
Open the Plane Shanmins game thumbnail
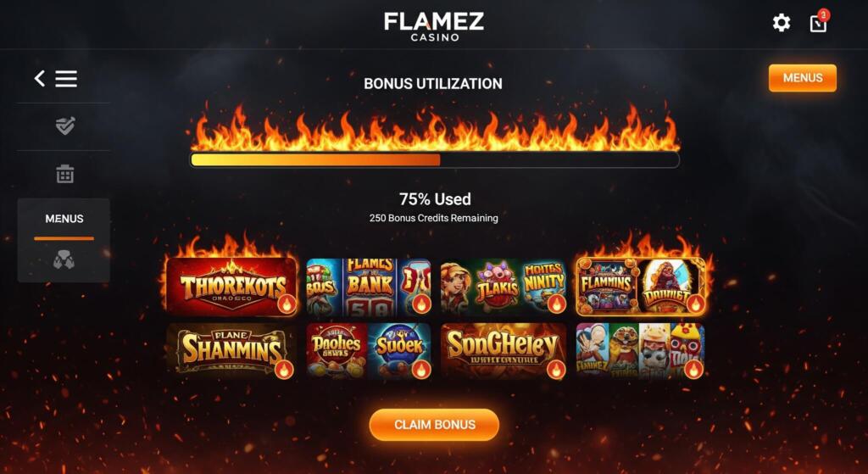(231, 350)
